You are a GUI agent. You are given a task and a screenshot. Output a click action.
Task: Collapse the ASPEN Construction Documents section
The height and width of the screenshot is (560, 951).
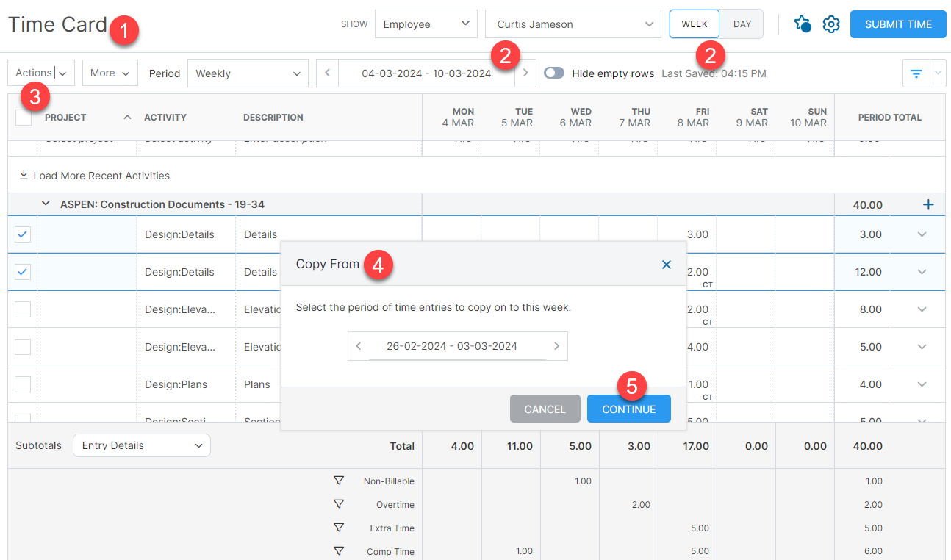coord(46,204)
